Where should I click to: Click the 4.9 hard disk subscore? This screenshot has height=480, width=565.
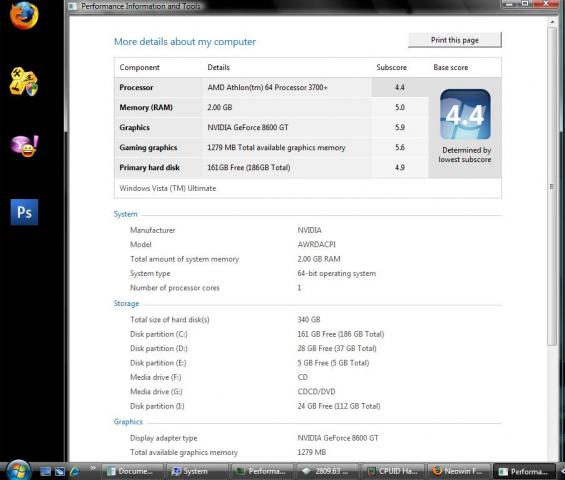(x=400, y=168)
